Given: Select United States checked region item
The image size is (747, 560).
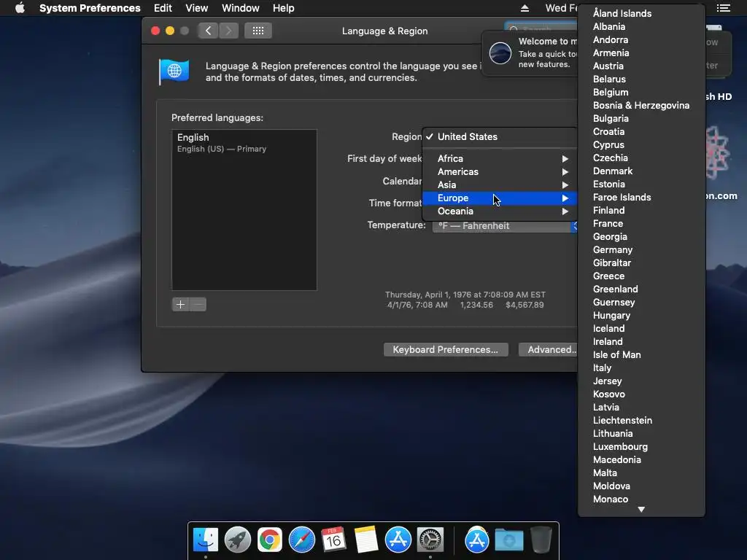Looking at the screenshot, I should pos(499,136).
